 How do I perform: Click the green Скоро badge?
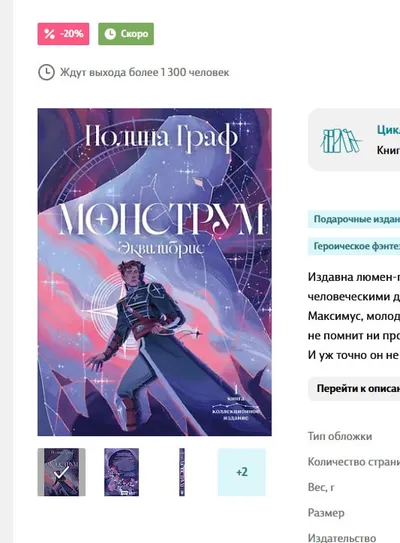click(x=126, y=34)
